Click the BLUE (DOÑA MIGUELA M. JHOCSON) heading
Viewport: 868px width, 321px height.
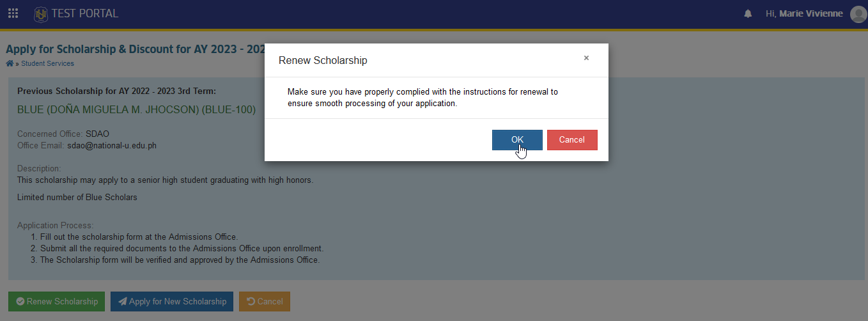point(136,110)
